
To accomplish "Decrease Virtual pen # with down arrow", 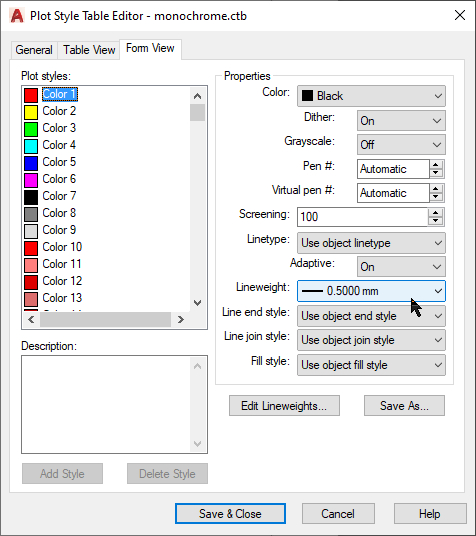I will point(435,197).
